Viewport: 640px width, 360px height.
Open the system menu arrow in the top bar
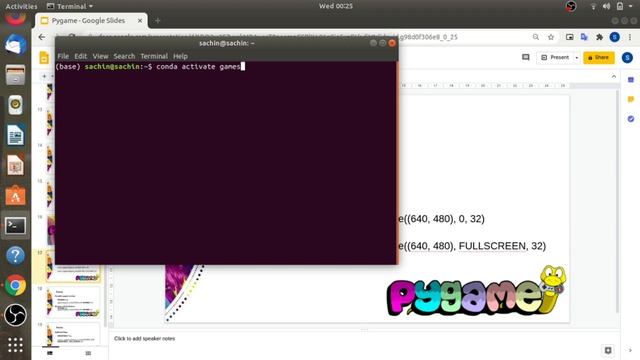coord(631,6)
